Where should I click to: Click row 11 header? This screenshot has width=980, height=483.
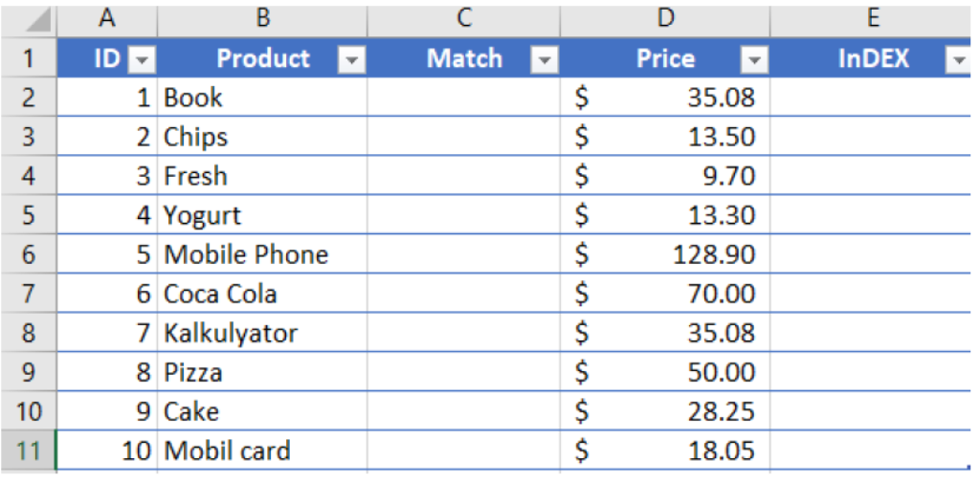[28, 450]
